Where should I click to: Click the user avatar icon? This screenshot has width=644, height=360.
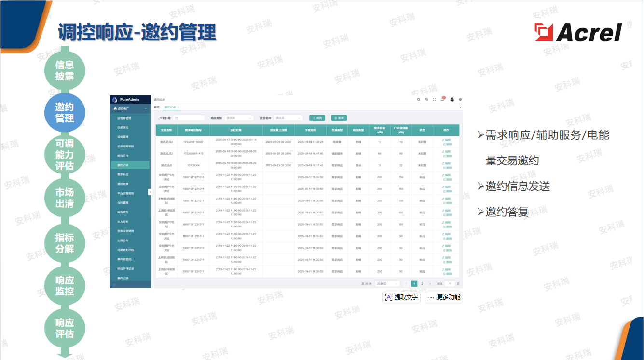tap(452, 100)
